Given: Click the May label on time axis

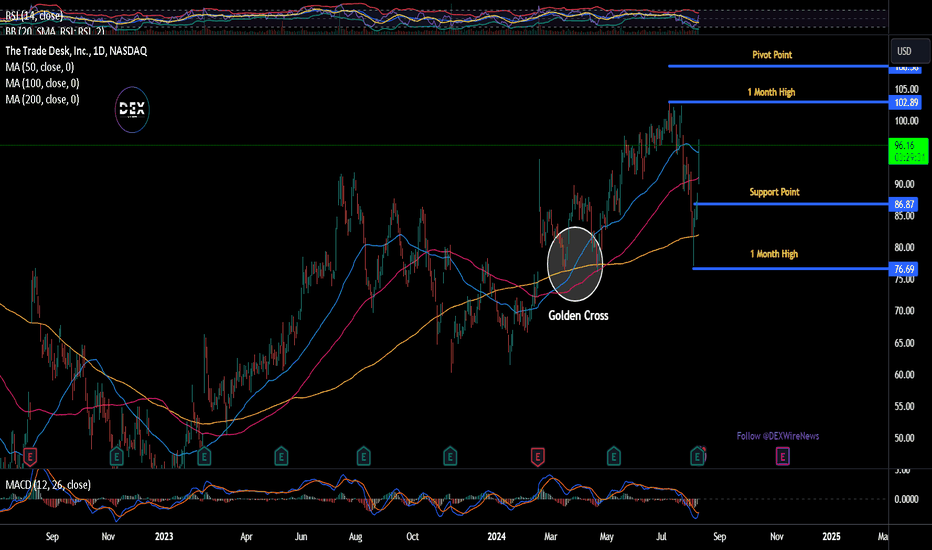Looking at the screenshot, I should click(x=606, y=536).
